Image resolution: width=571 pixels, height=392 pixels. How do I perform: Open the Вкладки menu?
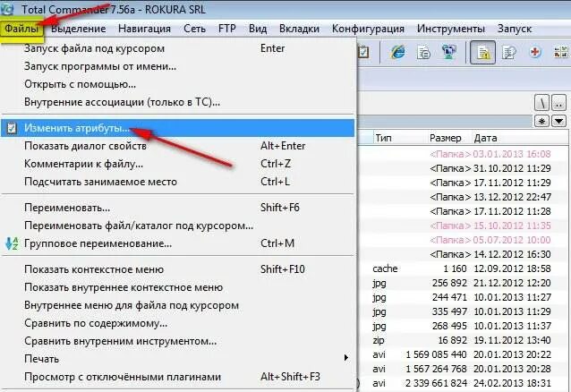(x=299, y=29)
